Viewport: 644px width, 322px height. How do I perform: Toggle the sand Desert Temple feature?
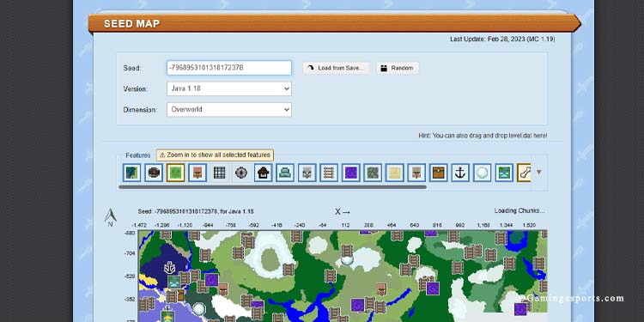coord(394,173)
